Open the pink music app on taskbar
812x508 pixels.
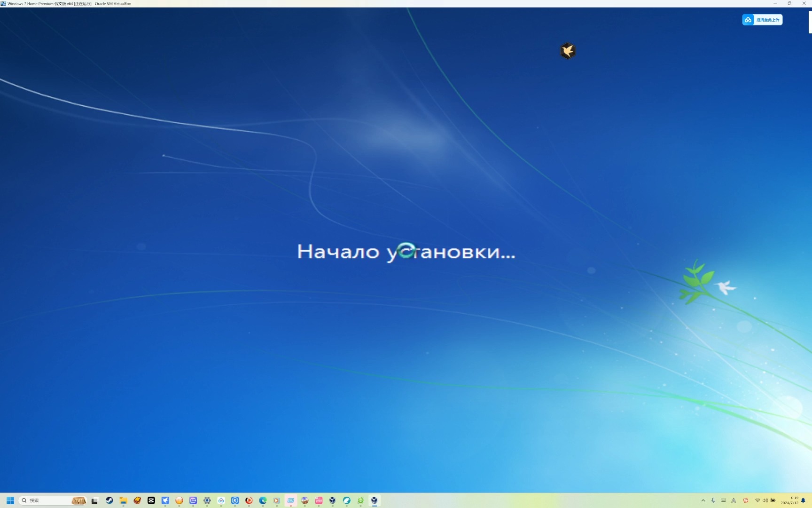coord(319,500)
